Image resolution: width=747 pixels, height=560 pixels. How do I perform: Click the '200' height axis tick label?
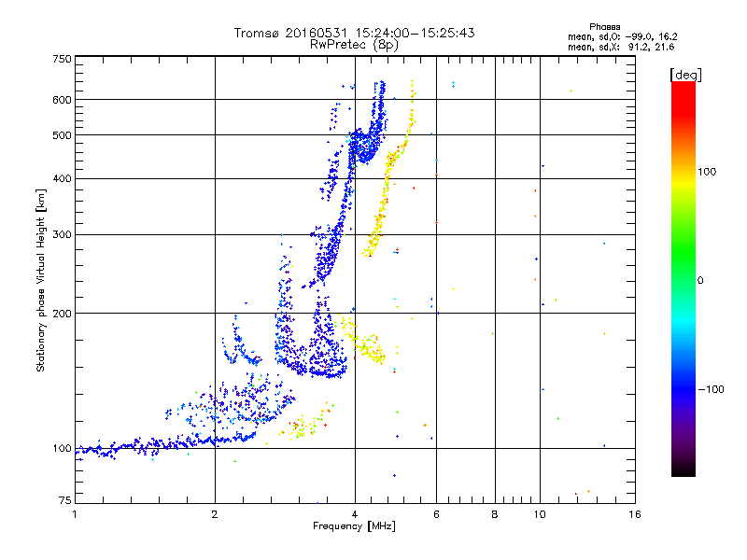62,314
